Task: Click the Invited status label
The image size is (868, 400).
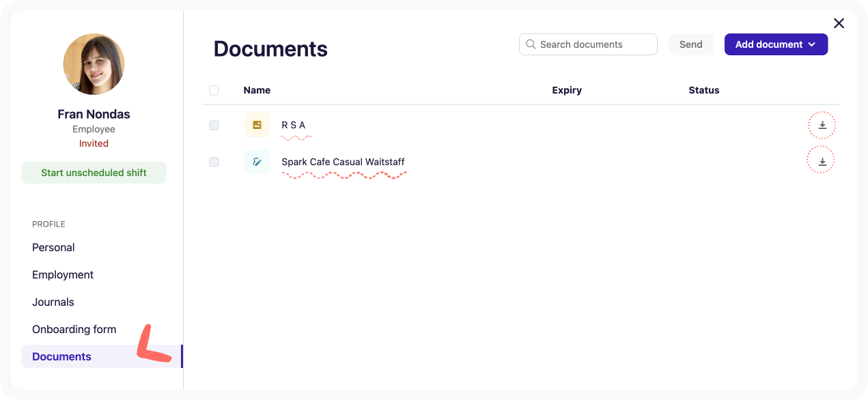Action: pos(94,143)
